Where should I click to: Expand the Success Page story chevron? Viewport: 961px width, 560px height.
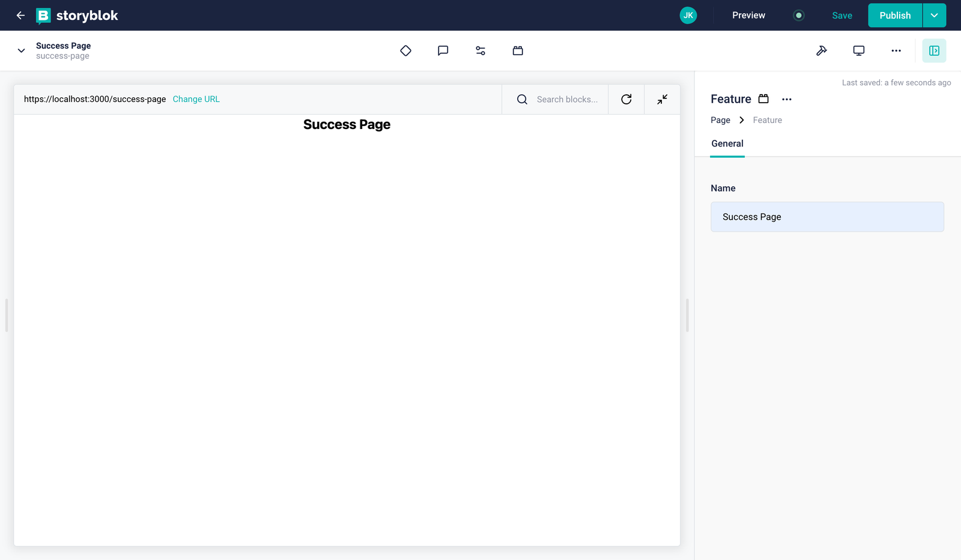(x=21, y=51)
